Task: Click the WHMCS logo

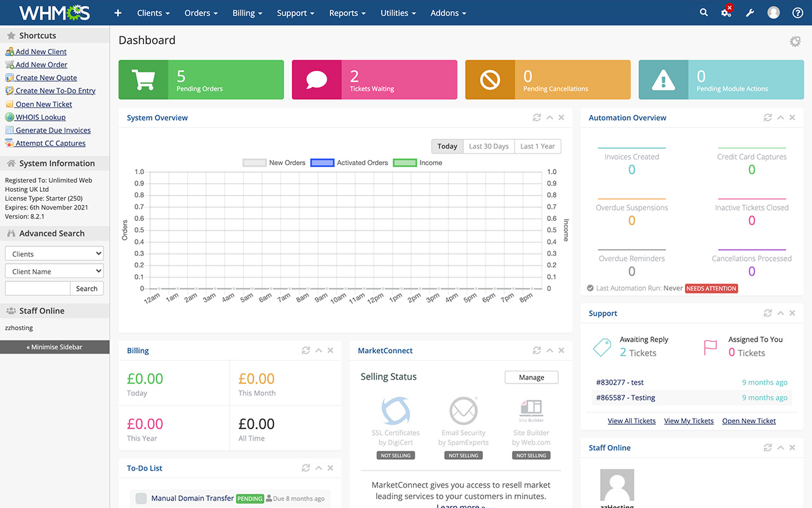Action: [55, 13]
